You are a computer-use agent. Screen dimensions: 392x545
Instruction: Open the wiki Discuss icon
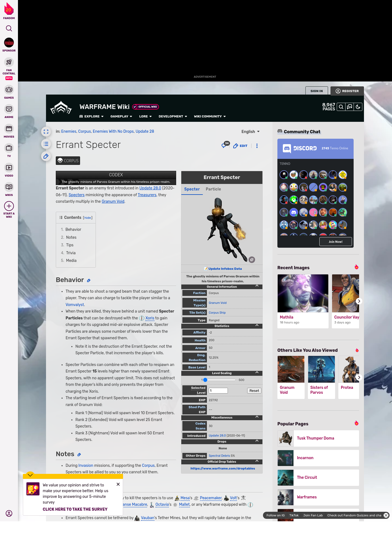click(350, 107)
